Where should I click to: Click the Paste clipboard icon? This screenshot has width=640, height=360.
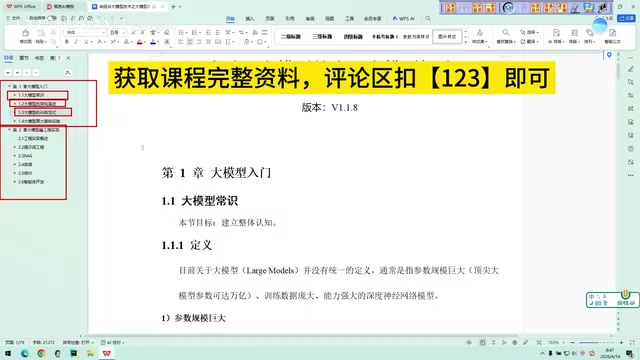(41, 33)
